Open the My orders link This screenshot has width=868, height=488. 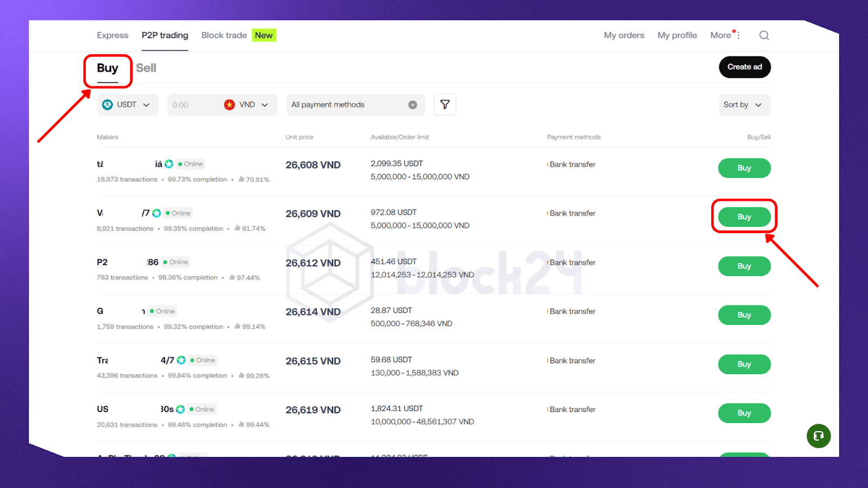(624, 35)
